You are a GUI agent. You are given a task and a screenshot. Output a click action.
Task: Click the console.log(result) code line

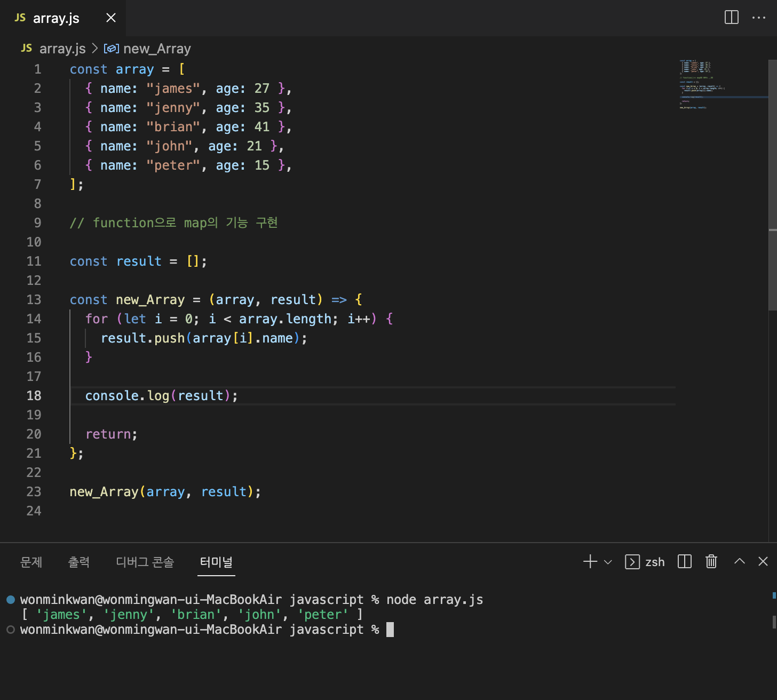(x=162, y=396)
